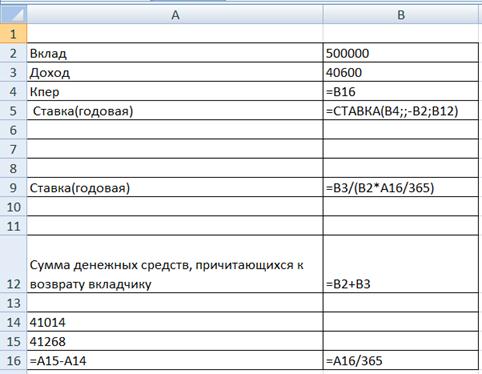Click cell with value 41014
The height and width of the screenshot is (374, 482).
click(175, 322)
